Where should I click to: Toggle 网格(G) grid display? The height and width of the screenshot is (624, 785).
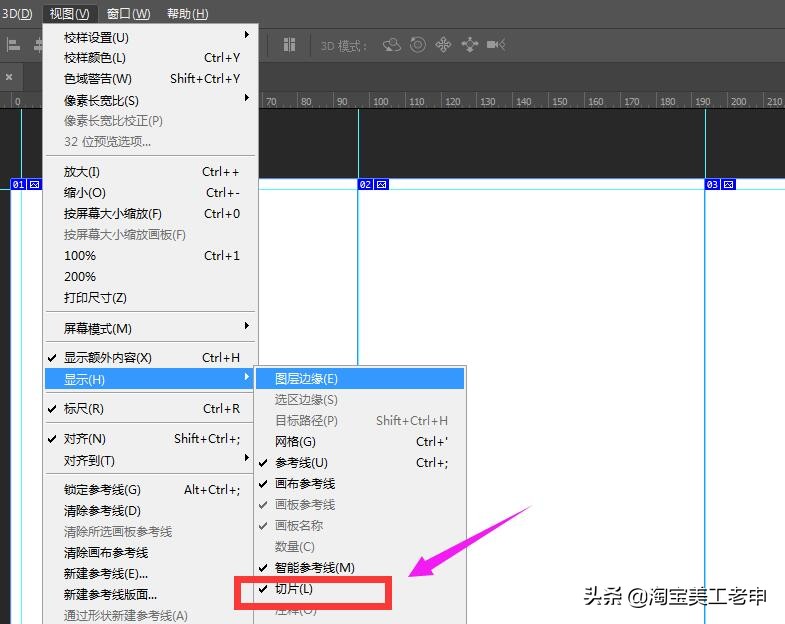point(360,442)
